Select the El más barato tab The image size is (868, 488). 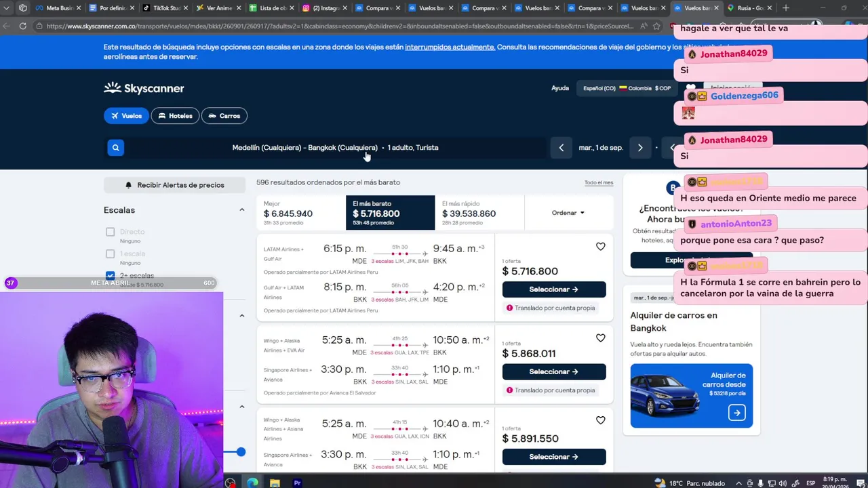pos(390,213)
